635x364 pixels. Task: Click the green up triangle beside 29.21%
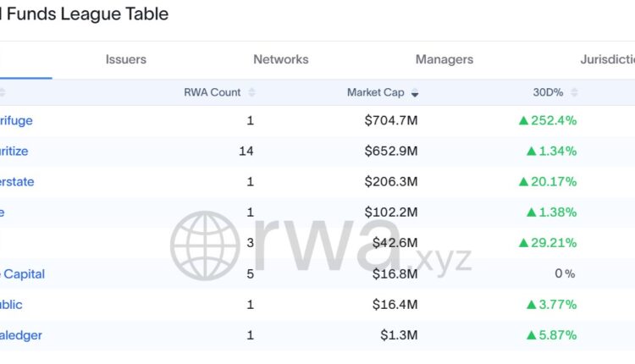(523, 243)
